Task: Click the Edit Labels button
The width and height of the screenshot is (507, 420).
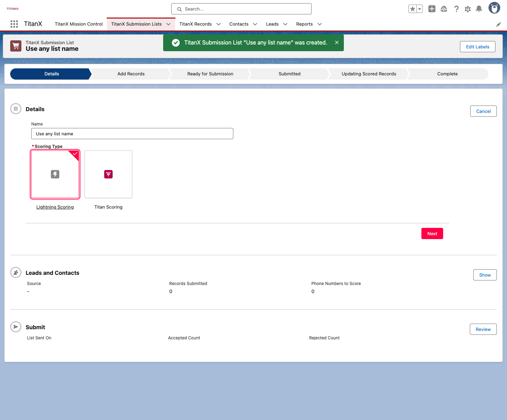Action: point(478,47)
